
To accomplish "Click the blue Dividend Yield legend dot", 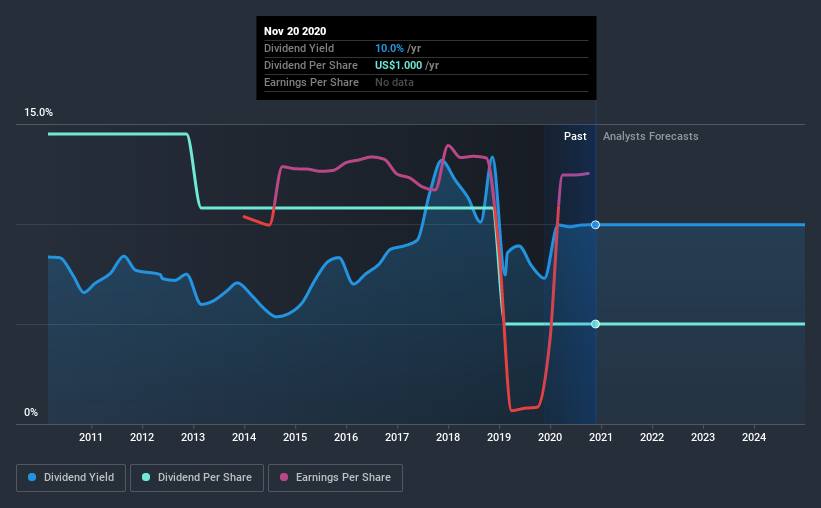I will (x=32, y=477).
